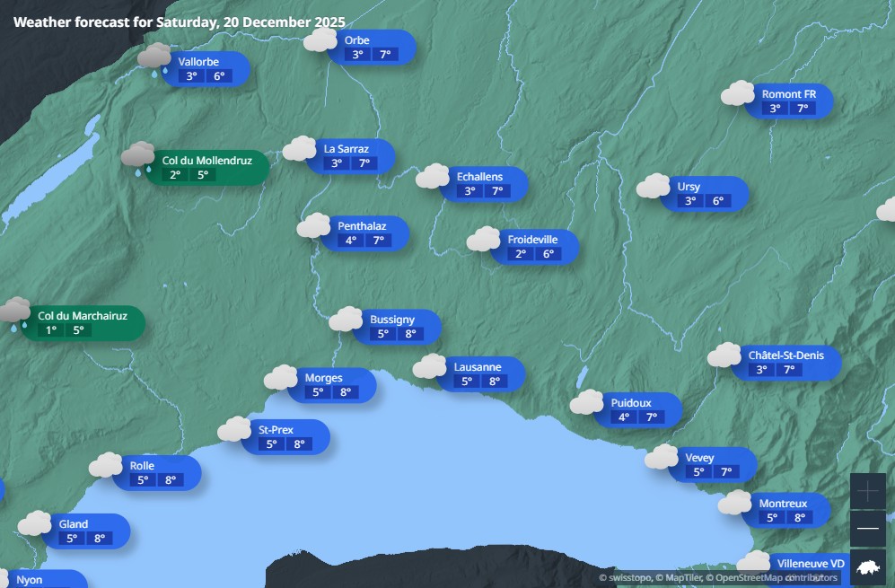Open the Froideville forecast label
This screenshot has width=895, height=588.
[534, 247]
